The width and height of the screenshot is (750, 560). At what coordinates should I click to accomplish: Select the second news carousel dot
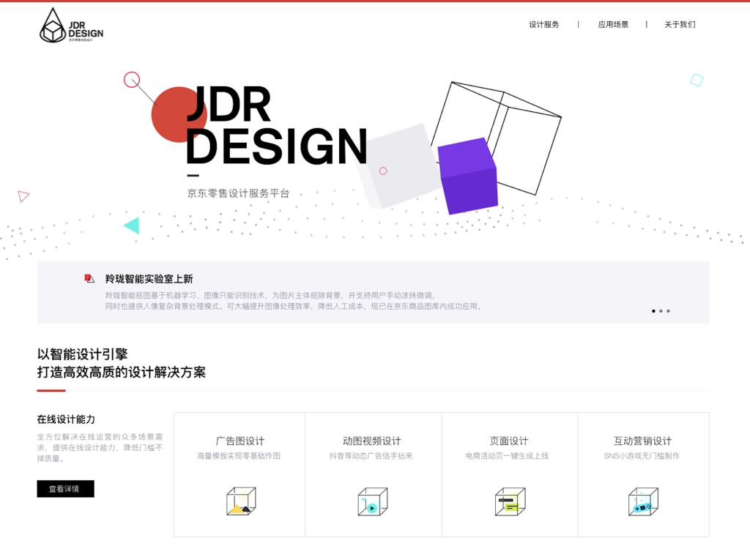661,311
